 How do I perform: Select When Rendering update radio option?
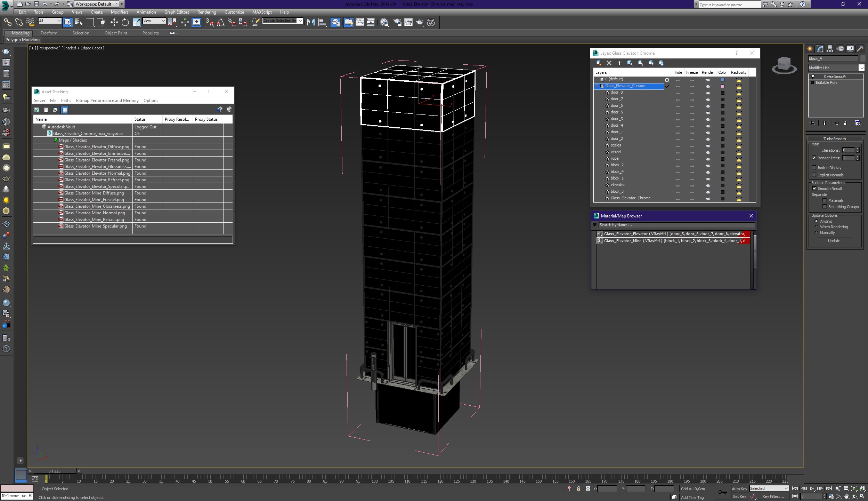point(816,227)
